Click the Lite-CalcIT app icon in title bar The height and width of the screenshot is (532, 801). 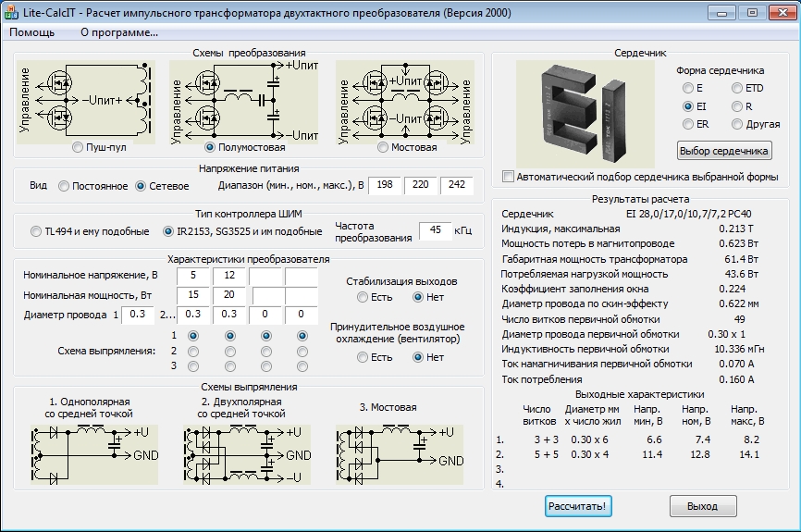pyautogui.click(x=11, y=13)
